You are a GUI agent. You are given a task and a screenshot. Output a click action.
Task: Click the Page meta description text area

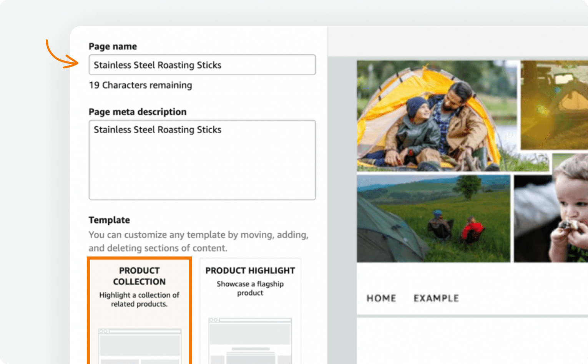tap(202, 160)
